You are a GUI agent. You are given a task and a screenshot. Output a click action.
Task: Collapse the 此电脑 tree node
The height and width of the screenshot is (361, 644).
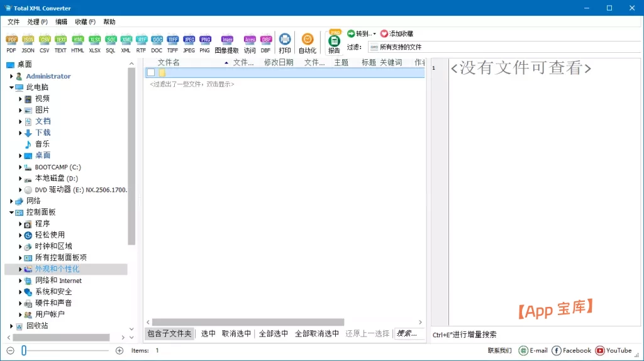[x=11, y=87]
